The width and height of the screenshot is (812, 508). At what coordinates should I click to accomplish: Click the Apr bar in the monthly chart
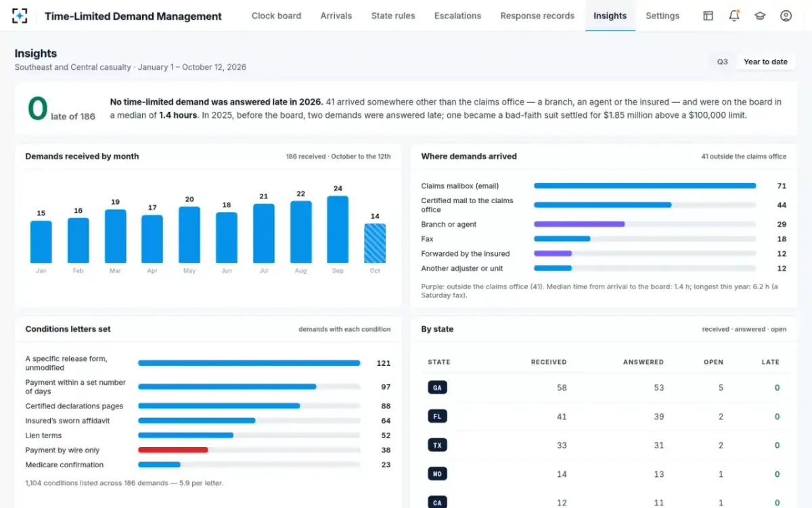tap(152, 239)
